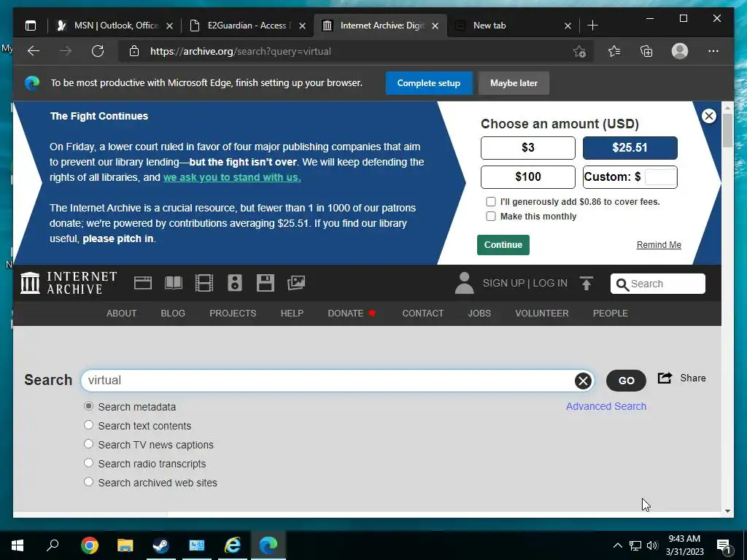Choose the $100 donation amount
Viewport: 747px width, 560px height.
pos(528,177)
